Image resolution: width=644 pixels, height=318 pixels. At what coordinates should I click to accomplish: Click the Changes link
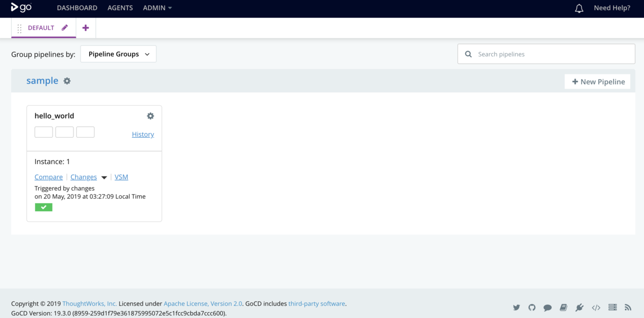point(84,177)
